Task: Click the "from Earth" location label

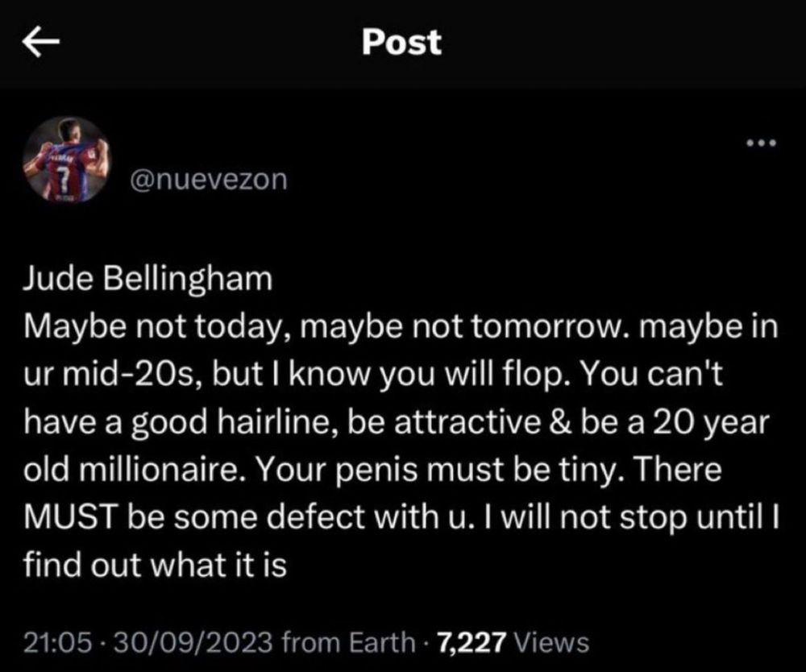Action: [348, 642]
